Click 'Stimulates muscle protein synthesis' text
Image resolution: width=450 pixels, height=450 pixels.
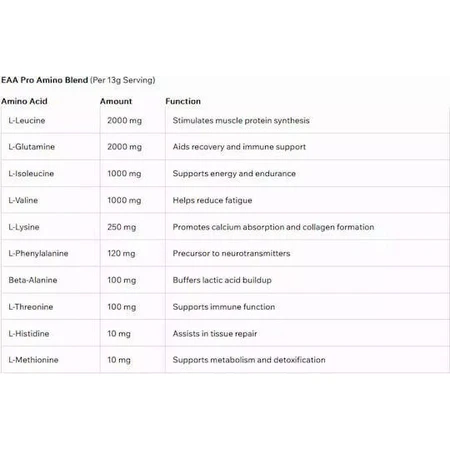point(241,120)
